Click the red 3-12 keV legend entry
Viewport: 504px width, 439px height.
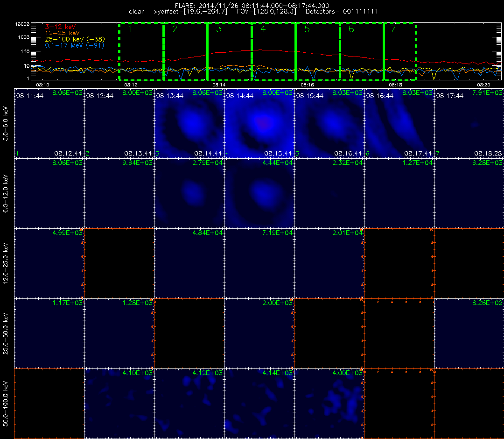point(60,27)
